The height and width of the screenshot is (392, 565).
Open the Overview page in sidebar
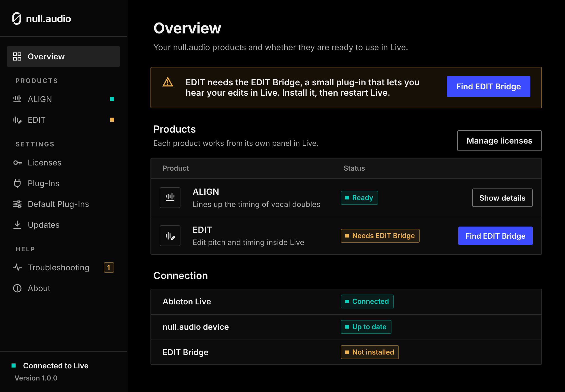click(x=63, y=56)
